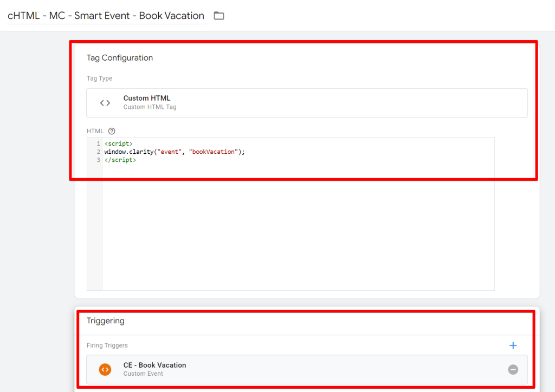Click the Tag Configuration heading
This screenshot has height=392, width=555.
pos(120,57)
